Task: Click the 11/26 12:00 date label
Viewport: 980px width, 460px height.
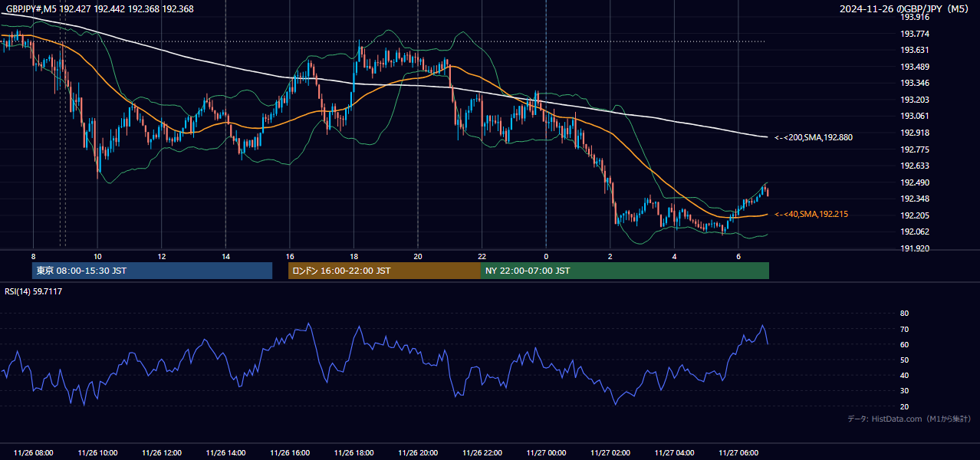Action: (x=162, y=453)
